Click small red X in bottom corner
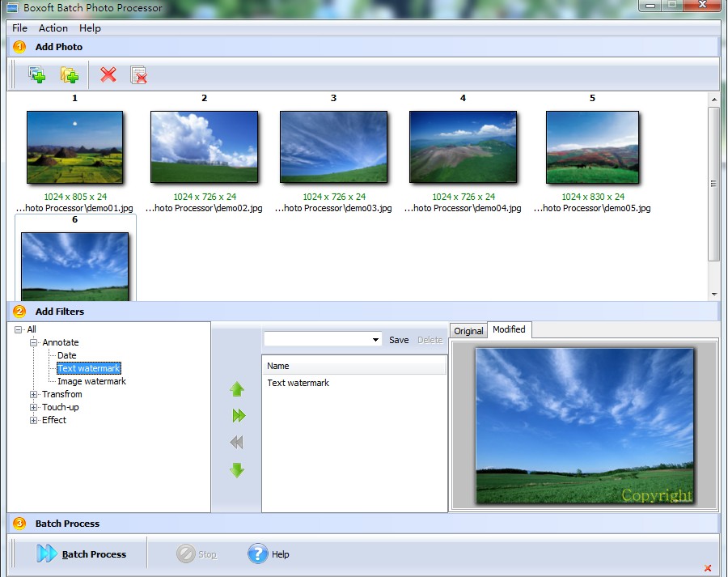This screenshot has height=577, width=728. point(708,568)
